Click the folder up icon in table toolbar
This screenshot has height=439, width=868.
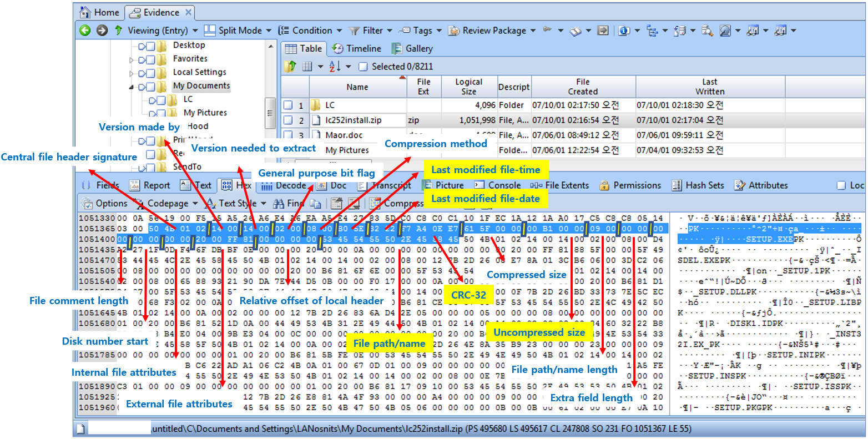(x=290, y=67)
